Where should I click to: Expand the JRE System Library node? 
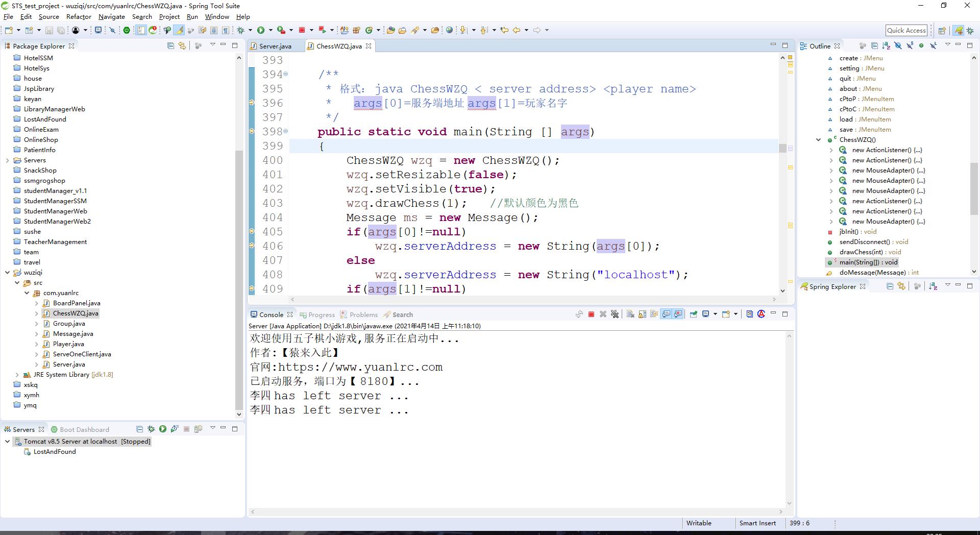(x=17, y=375)
